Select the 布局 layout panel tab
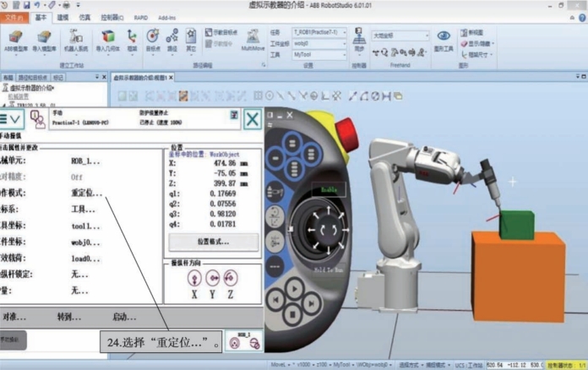This screenshot has width=588, height=370. (x=8, y=78)
